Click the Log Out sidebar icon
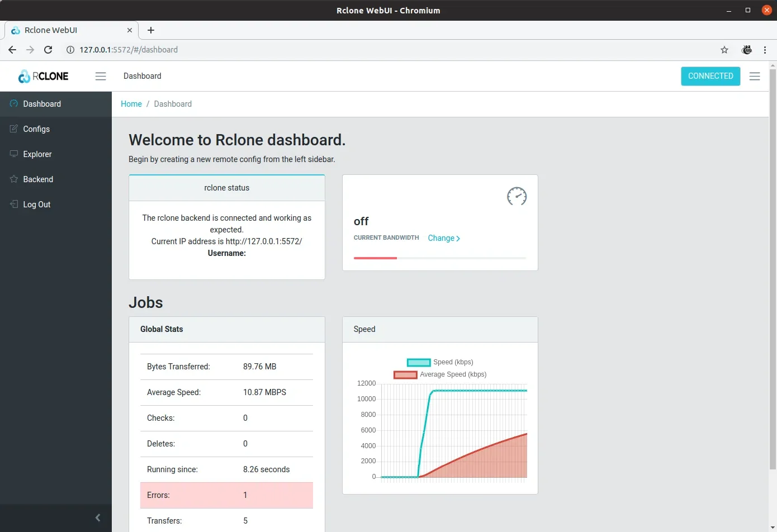 (14, 205)
